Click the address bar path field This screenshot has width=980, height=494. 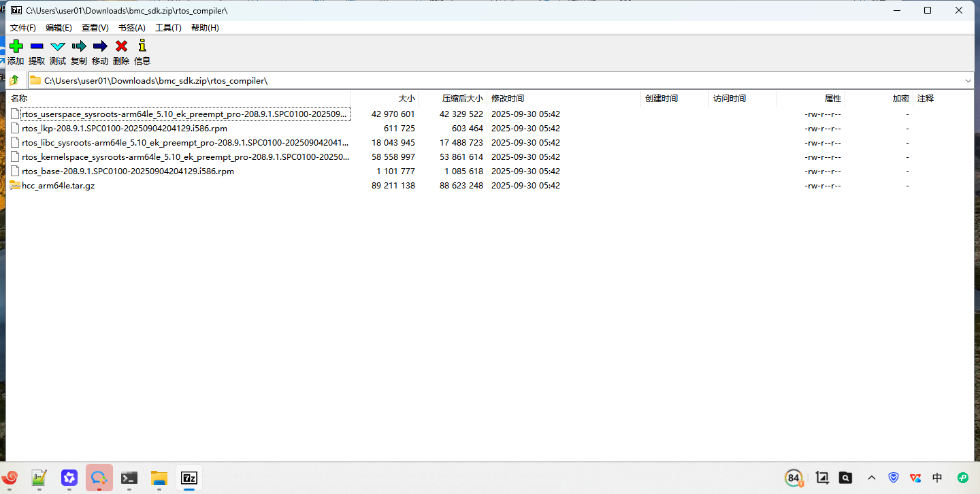tap(476, 81)
